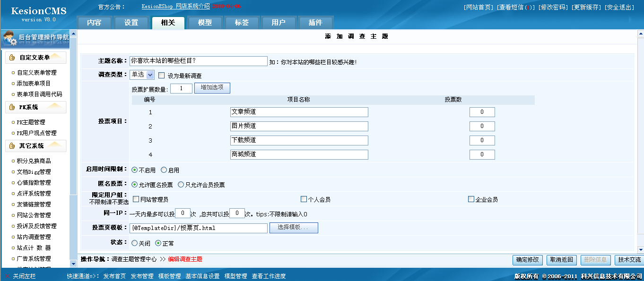
Task: Open the 用户 tab
Action: [278, 23]
